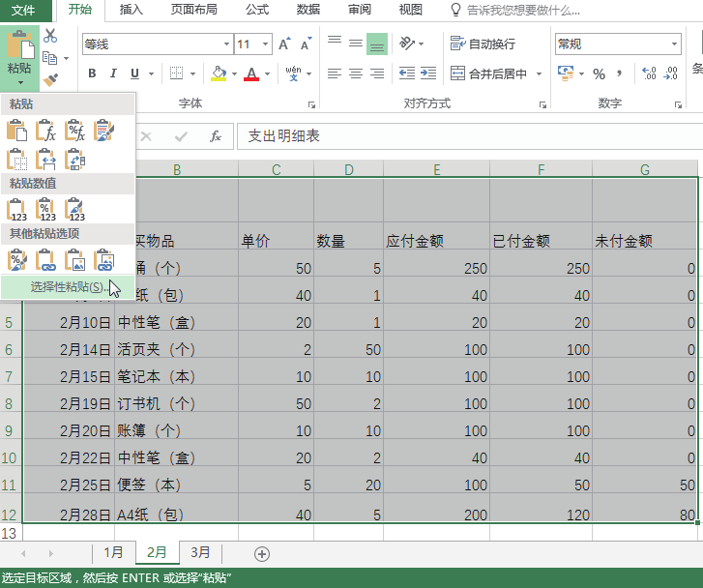703x588 pixels.
Task: Switch to the 数据 ribbon tab
Action: point(308,10)
